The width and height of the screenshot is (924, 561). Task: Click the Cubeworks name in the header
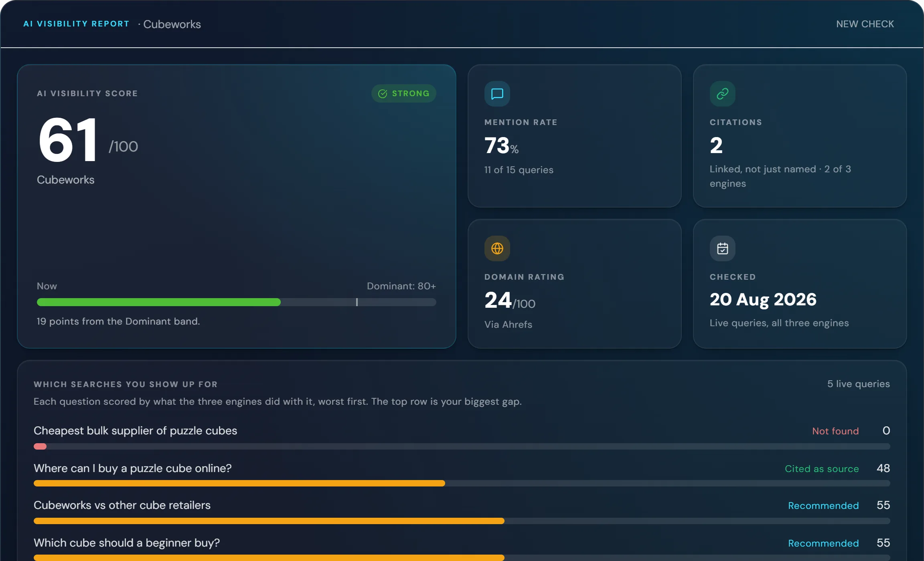coord(172,24)
